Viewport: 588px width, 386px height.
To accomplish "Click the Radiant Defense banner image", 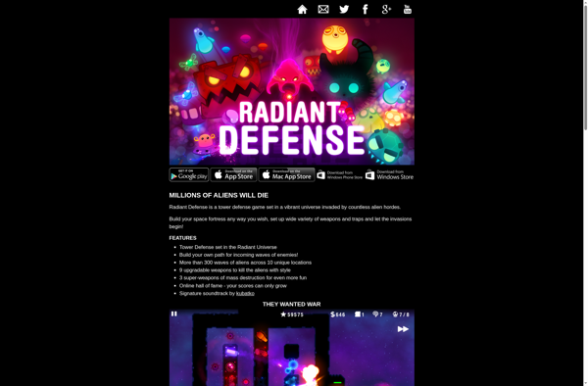I will tap(292, 91).
